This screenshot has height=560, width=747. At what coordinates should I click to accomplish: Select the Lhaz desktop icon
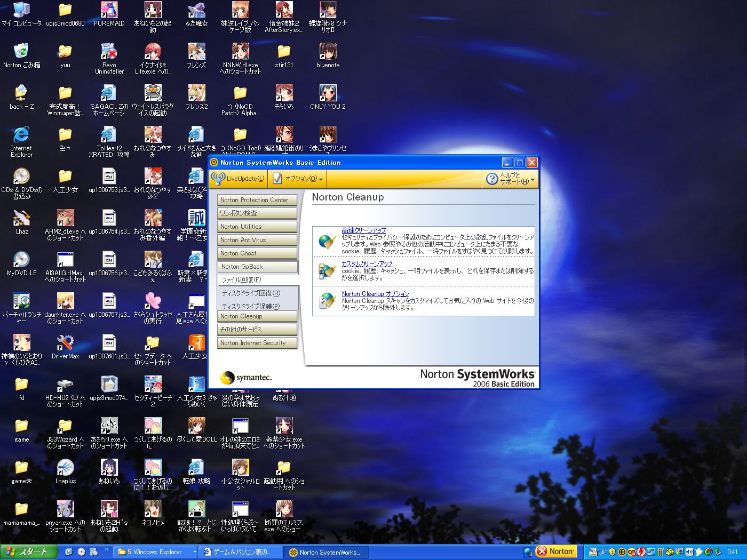click(21, 222)
